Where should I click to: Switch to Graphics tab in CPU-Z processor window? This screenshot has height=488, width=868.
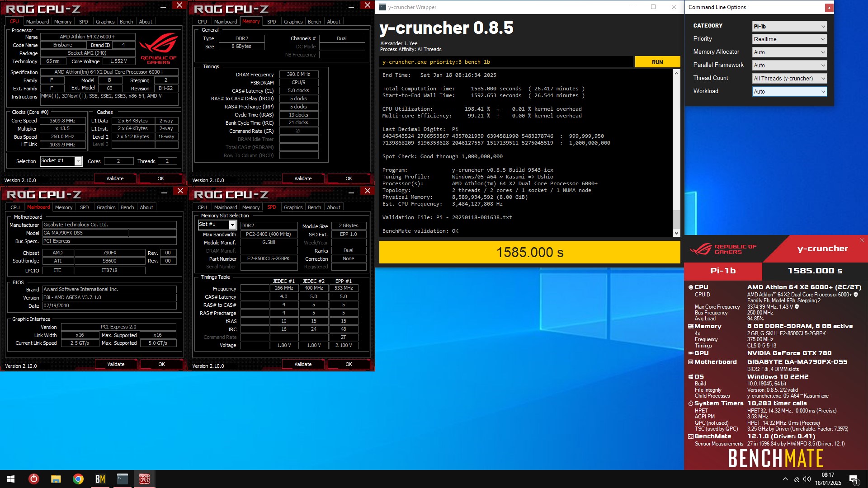(x=105, y=22)
